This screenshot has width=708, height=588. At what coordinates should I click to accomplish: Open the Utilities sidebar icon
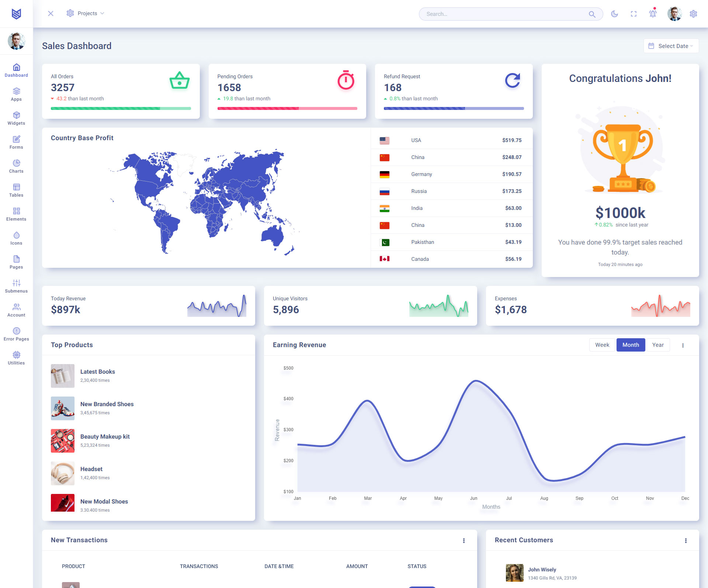16,355
